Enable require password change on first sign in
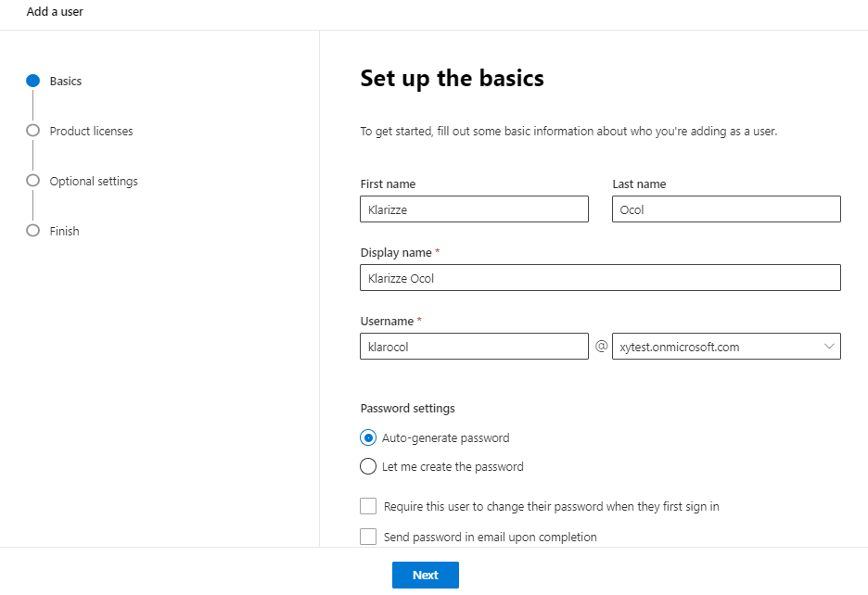The width and height of the screenshot is (868, 595). click(368, 506)
